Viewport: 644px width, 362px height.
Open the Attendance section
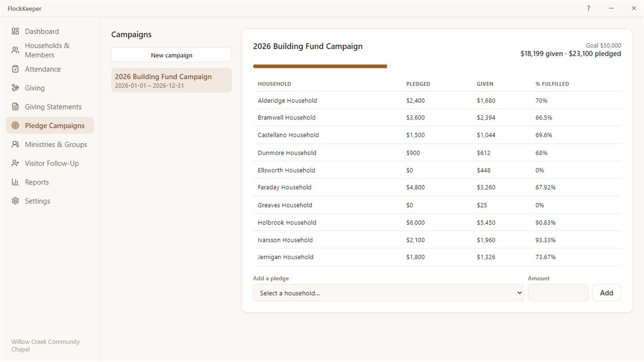[50, 69]
